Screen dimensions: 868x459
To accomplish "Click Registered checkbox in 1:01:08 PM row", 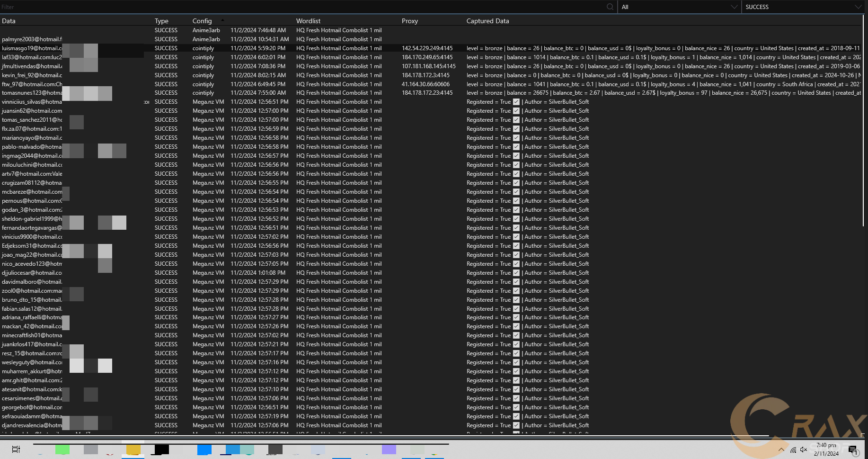I will point(516,273).
